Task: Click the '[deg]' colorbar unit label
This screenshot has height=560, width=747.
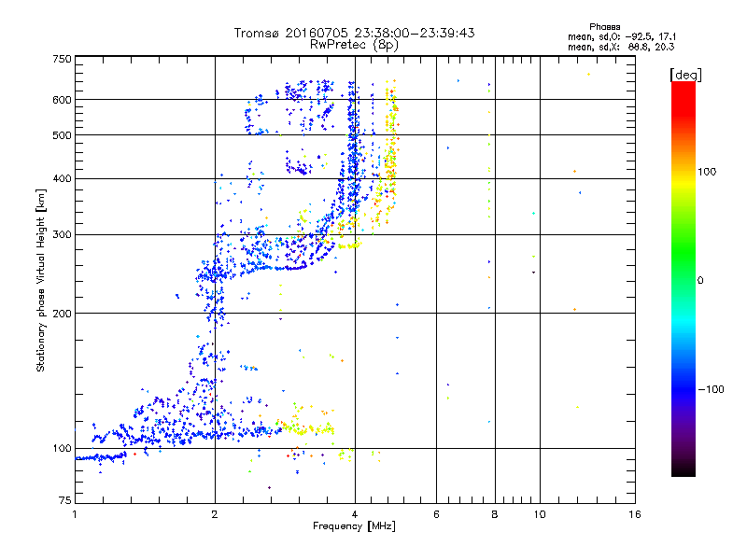Action: click(685, 75)
